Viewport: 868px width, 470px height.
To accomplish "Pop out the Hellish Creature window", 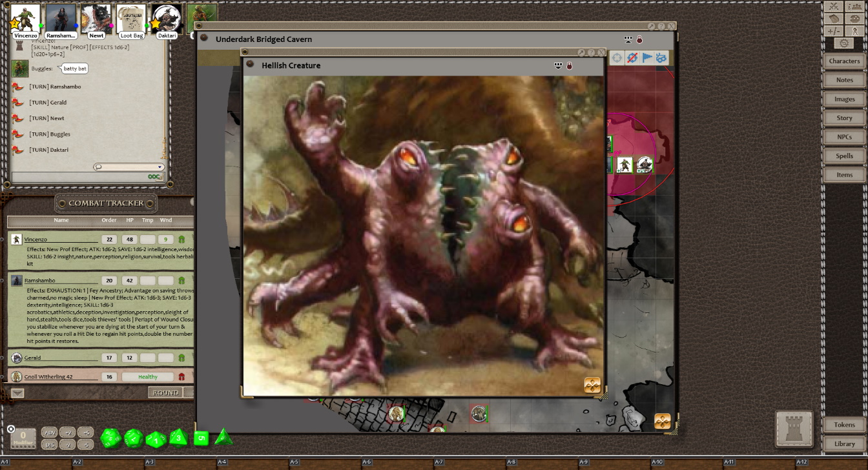I will [x=581, y=52].
